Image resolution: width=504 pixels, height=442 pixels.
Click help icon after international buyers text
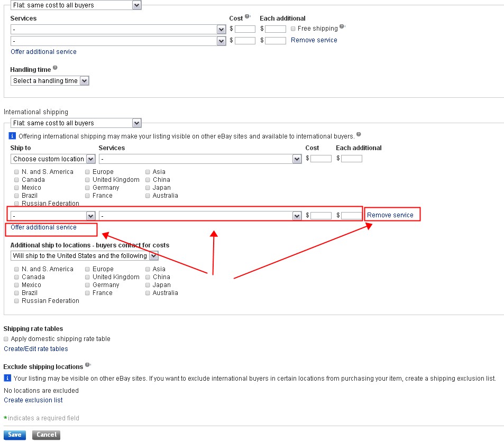pos(359,135)
